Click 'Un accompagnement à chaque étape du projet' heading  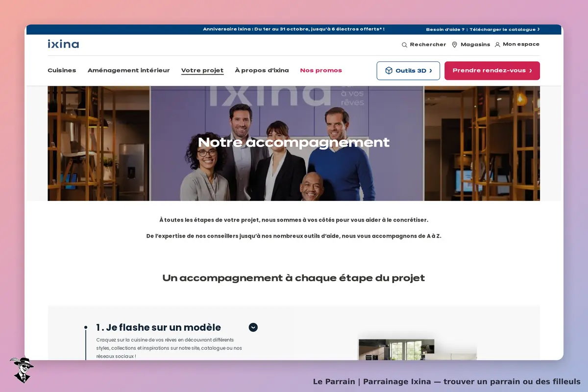point(294,278)
